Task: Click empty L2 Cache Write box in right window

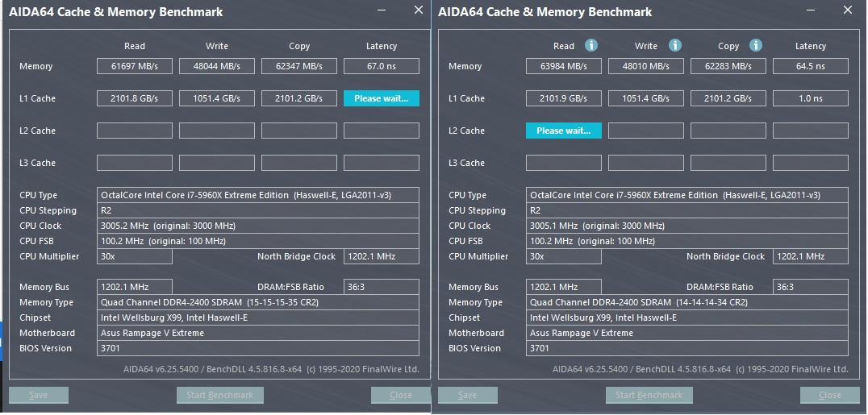Action: 646,131
